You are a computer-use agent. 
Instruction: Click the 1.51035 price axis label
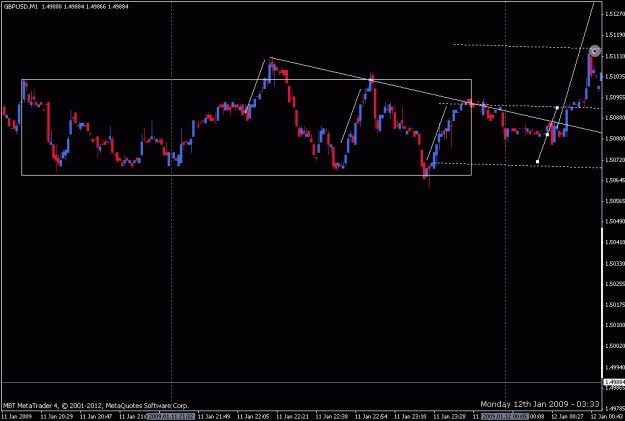tap(614, 76)
